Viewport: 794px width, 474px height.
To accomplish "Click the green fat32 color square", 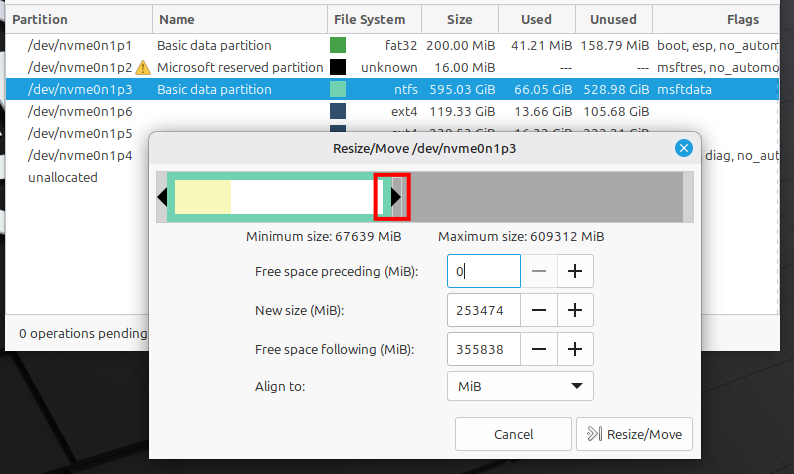I will tap(338, 45).
